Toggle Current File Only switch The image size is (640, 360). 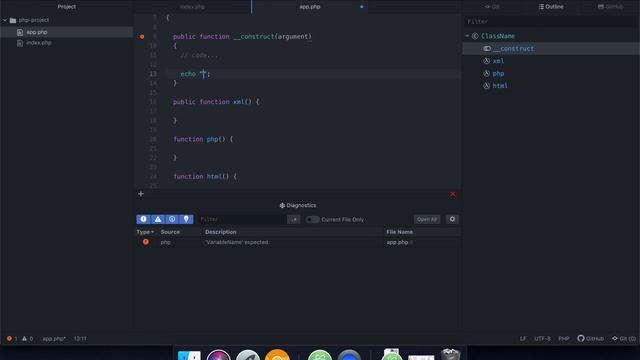coord(312,220)
